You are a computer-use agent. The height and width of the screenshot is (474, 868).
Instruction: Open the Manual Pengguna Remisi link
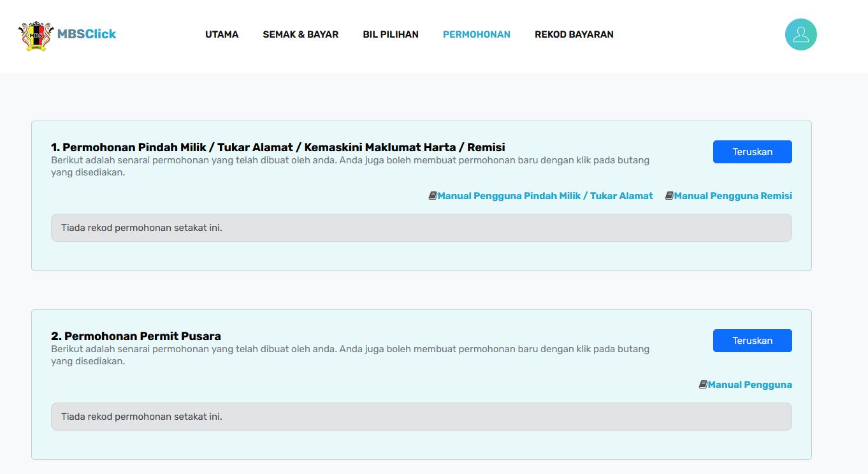click(733, 196)
